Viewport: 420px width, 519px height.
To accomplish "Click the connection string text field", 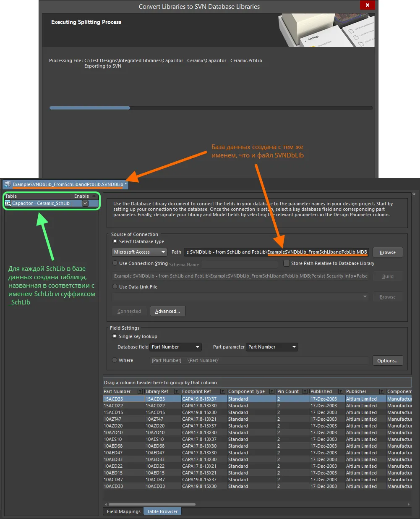I will (240, 276).
